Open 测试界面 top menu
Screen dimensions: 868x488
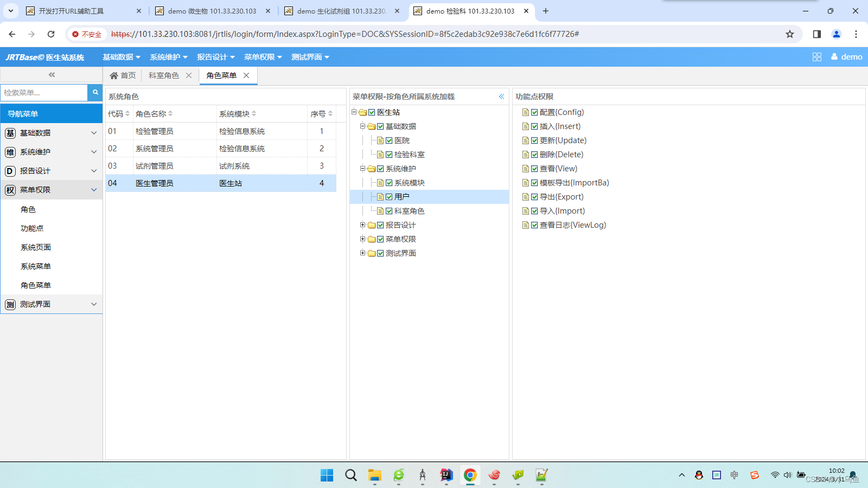pos(310,57)
